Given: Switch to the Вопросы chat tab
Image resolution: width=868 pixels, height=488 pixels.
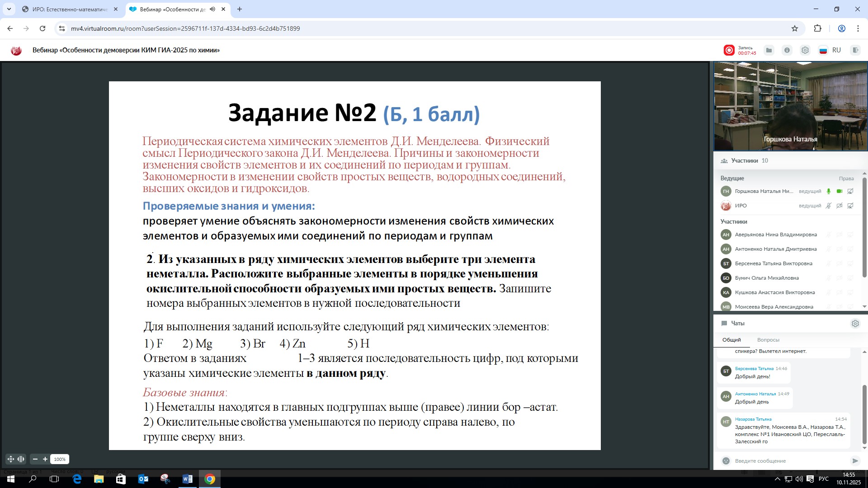Looking at the screenshot, I should coord(768,340).
